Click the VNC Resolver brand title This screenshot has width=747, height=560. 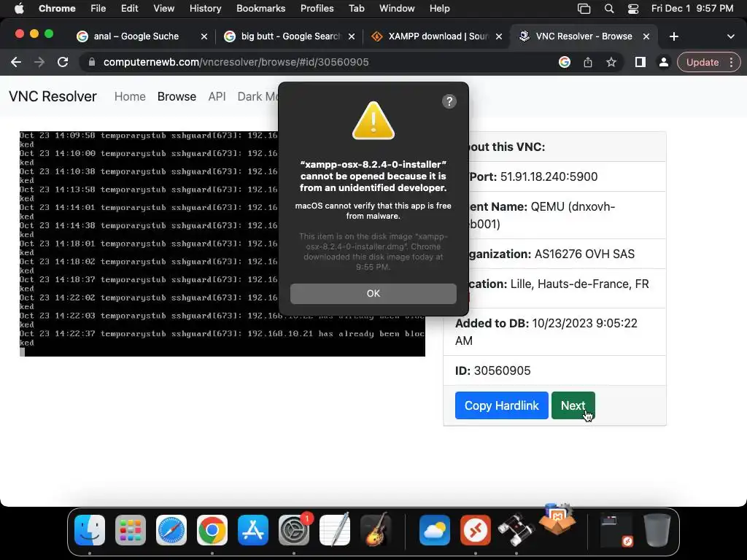click(x=53, y=96)
